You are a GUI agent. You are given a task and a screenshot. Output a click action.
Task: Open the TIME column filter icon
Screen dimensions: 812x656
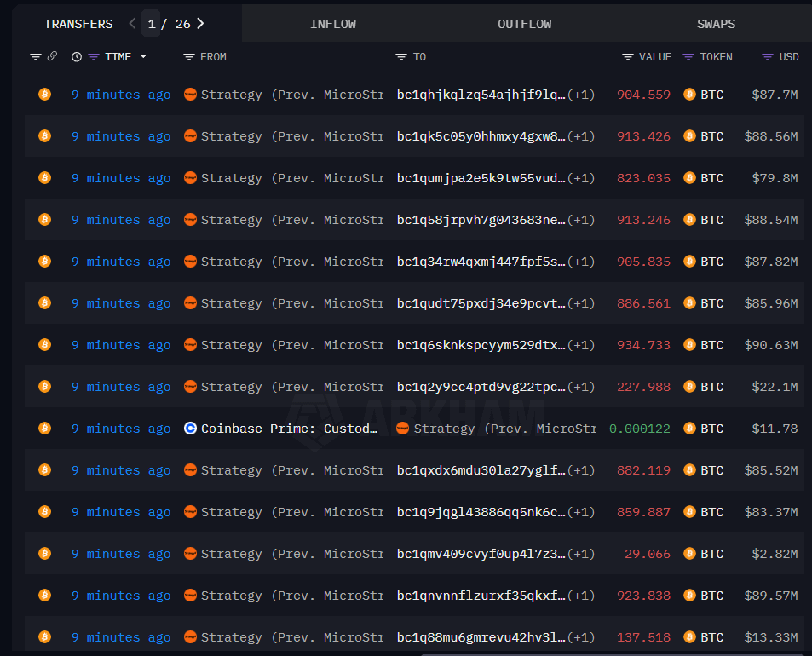coord(93,57)
